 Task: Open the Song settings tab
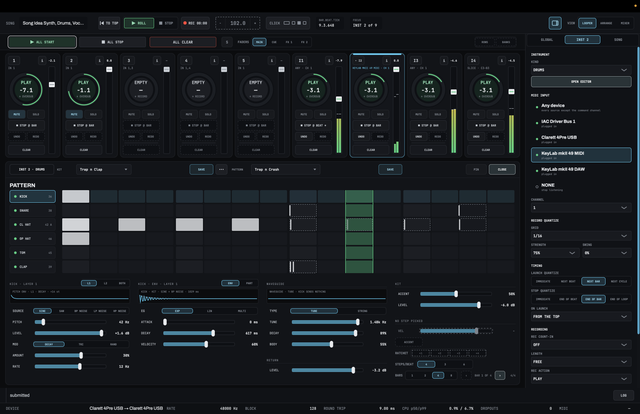618,40
